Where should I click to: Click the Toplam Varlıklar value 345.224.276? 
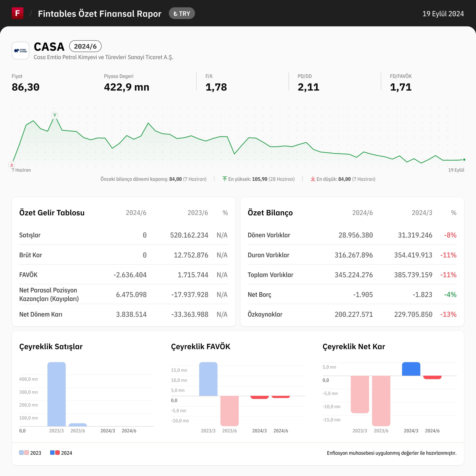click(353, 275)
